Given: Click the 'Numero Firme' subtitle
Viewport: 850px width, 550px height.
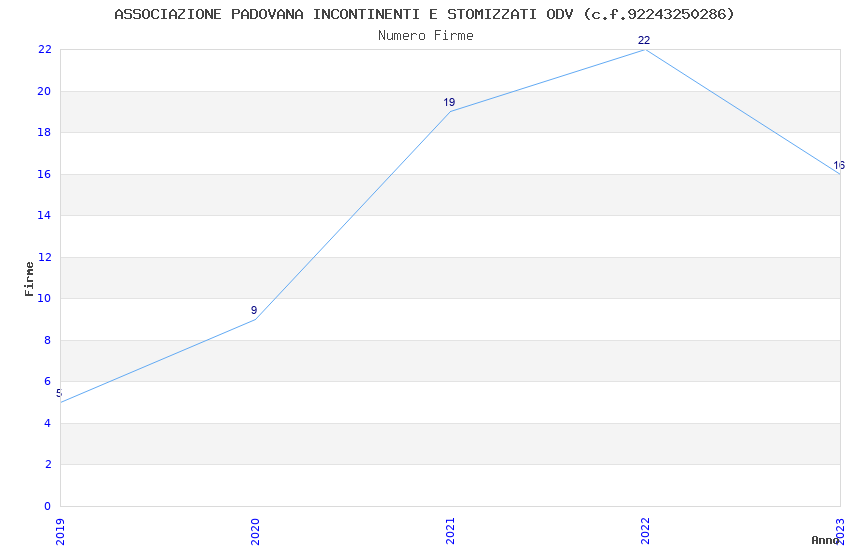Looking at the screenshot, I should (x=426, y=35).
